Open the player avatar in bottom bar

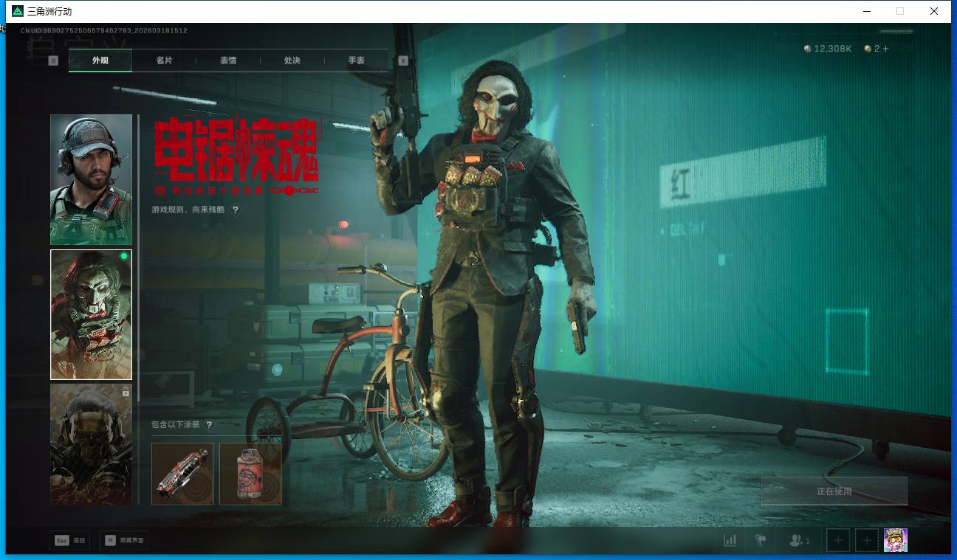(x=896, y=540)
